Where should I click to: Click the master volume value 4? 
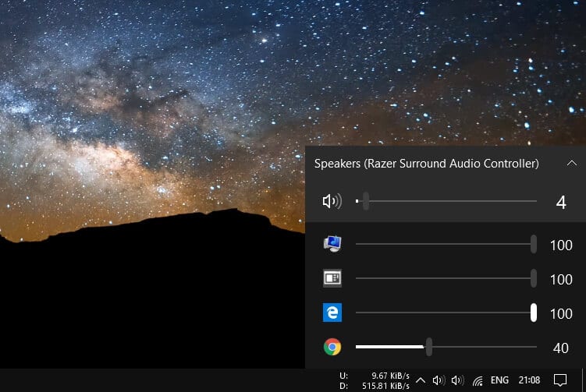pyautogui.click(x=561, y=203)
